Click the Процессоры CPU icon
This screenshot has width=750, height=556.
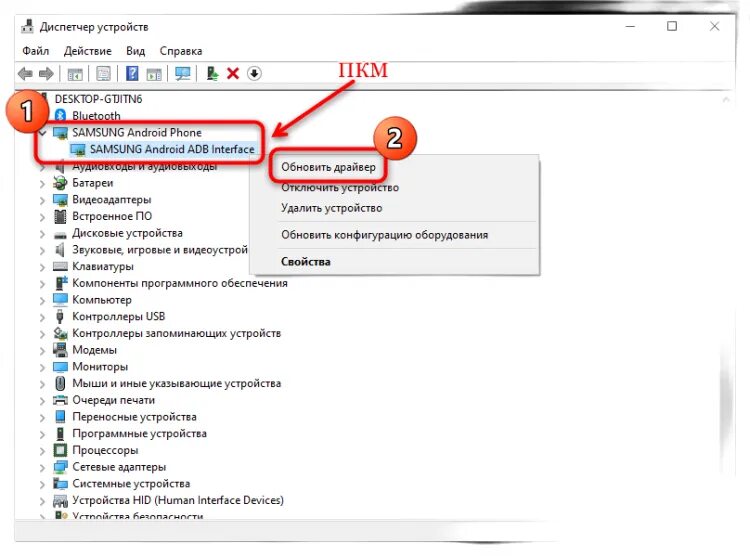point(60,450)
